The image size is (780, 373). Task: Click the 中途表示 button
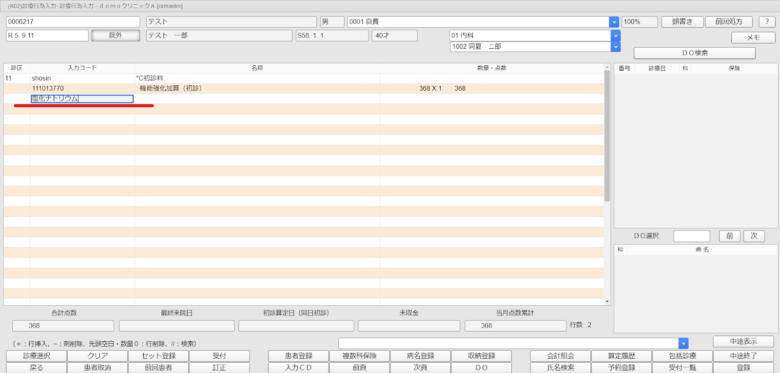click(743, 342)
